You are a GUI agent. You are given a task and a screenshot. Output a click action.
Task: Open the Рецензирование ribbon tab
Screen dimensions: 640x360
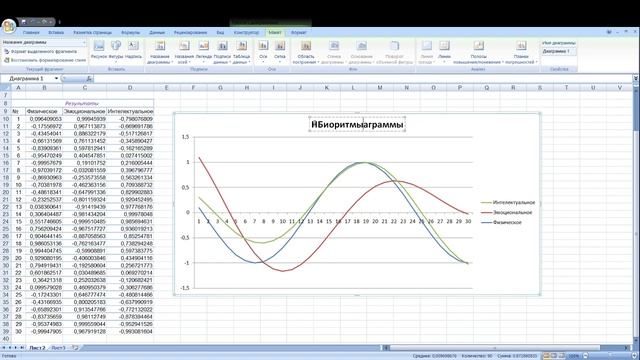[190, 32]
